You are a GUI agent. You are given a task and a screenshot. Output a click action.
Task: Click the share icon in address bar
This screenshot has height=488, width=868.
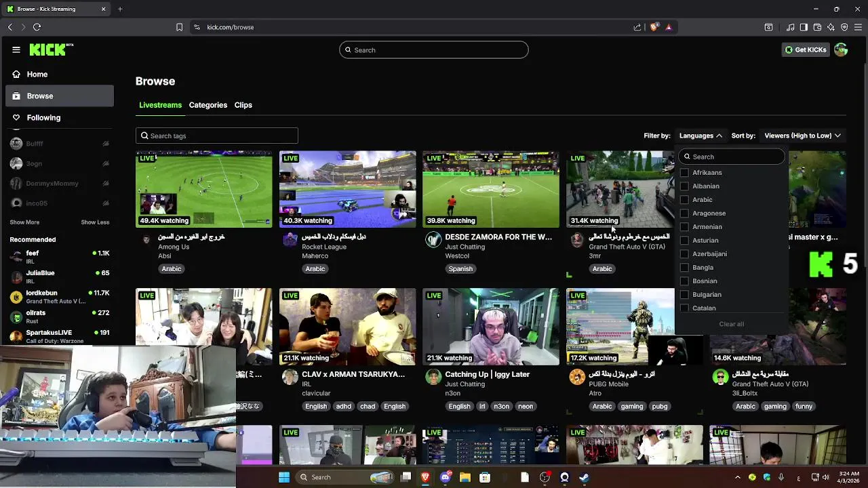[x=637, y=27]
